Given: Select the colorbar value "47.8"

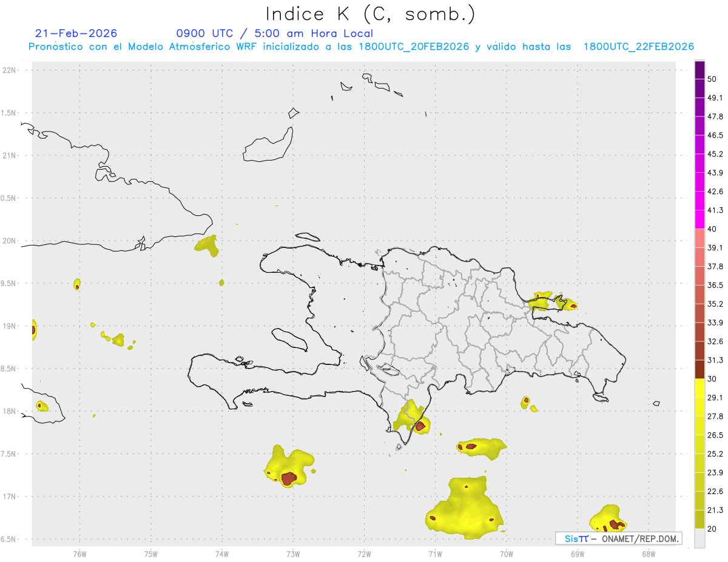Looking at the screenshot, I should point(715,116).
